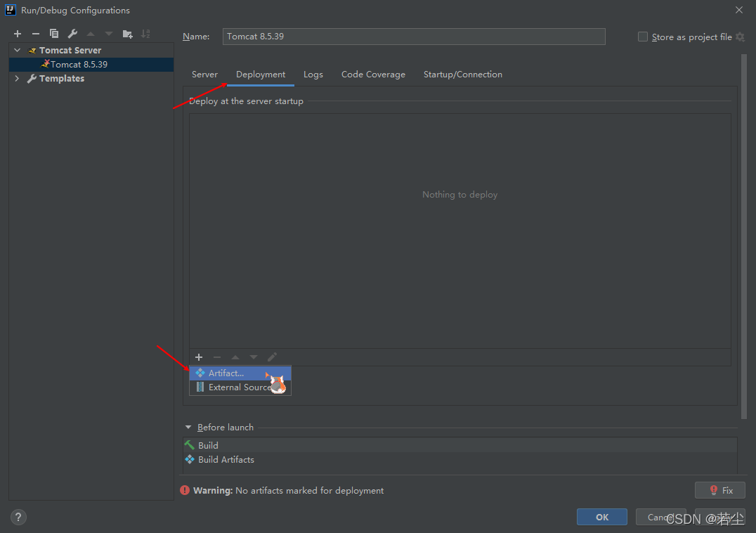The image size is (756, 533).
Task: Move configuration up arrow in left toolbar
Action: [x=91, y=34]
